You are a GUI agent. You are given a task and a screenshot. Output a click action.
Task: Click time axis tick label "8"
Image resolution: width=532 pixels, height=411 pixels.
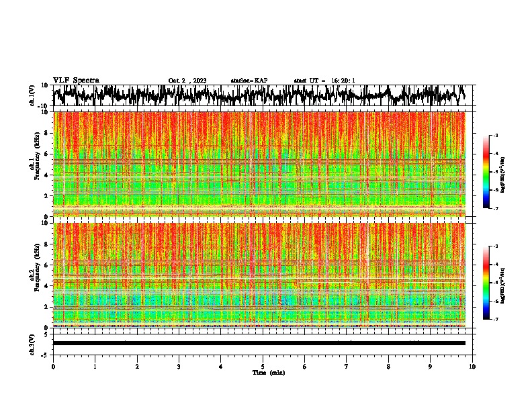point(388,367)
